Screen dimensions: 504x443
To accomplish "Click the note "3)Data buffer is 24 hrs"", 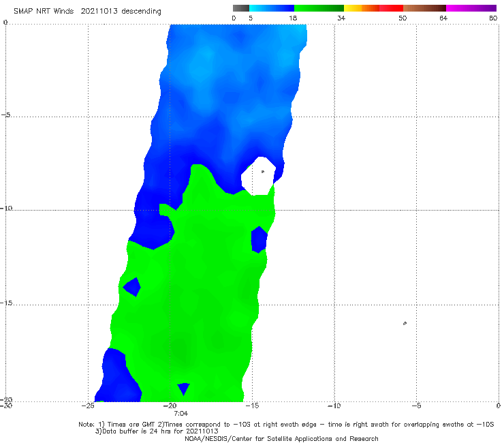I will point(157,431).
